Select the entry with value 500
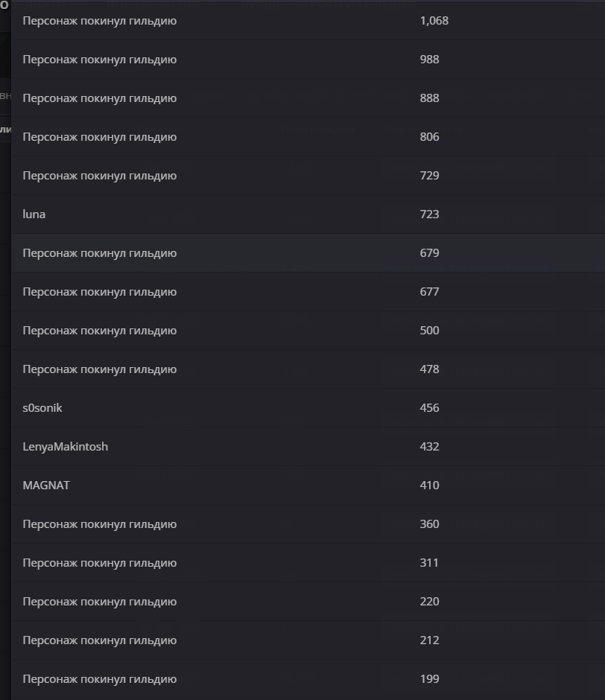 click(x=308, y=331)
